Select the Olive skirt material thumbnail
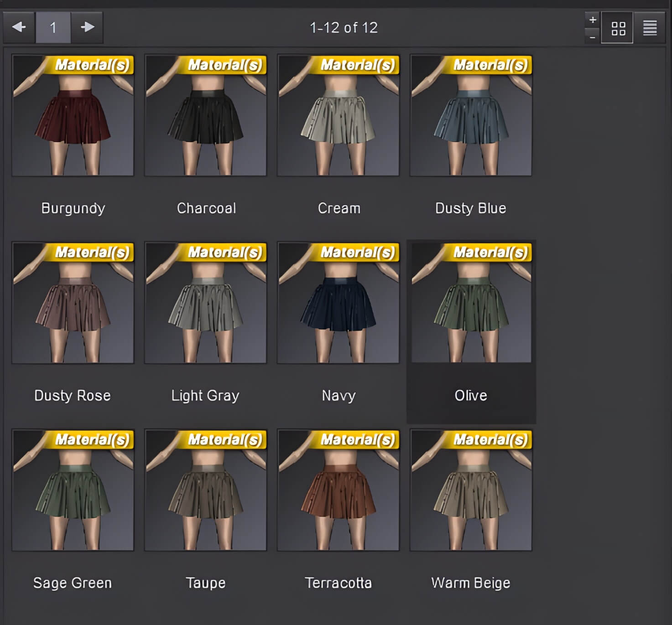672x625 pixels. click(x=471, y=303)
